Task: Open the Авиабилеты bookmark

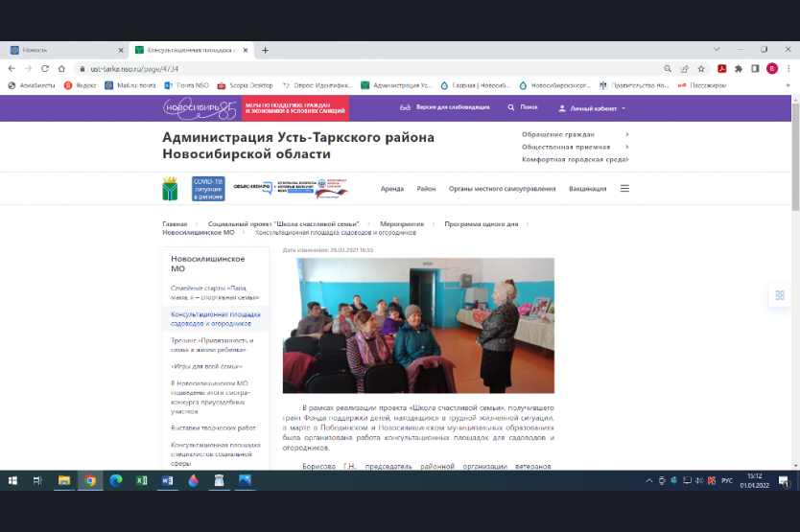Action: coord(32,85)
